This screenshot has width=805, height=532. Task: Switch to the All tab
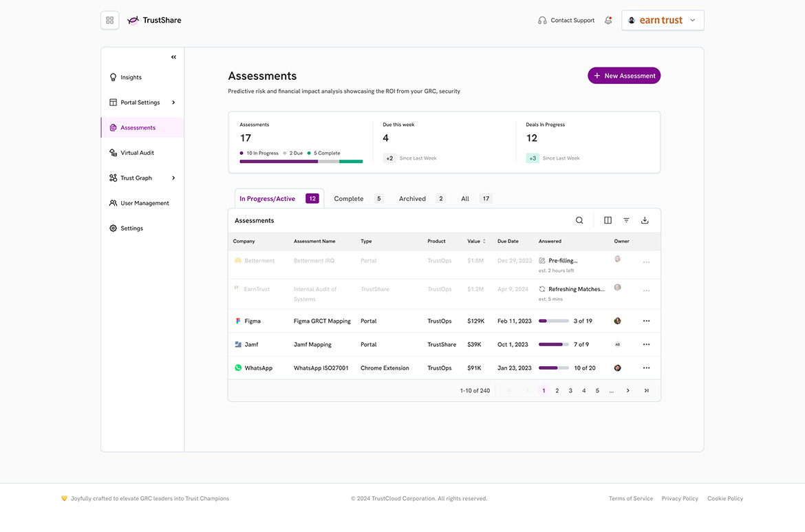pos(476,199)
